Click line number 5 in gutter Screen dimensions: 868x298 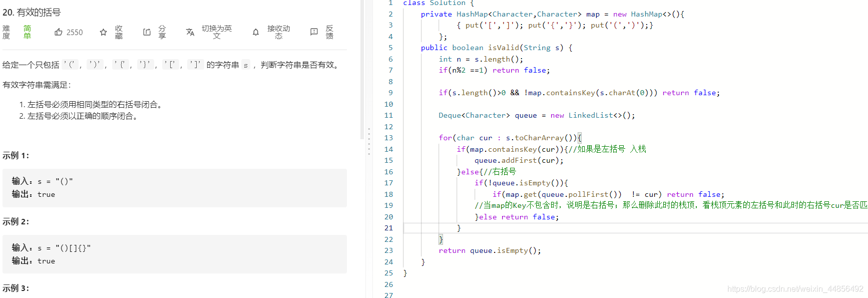tap(390, 48)
